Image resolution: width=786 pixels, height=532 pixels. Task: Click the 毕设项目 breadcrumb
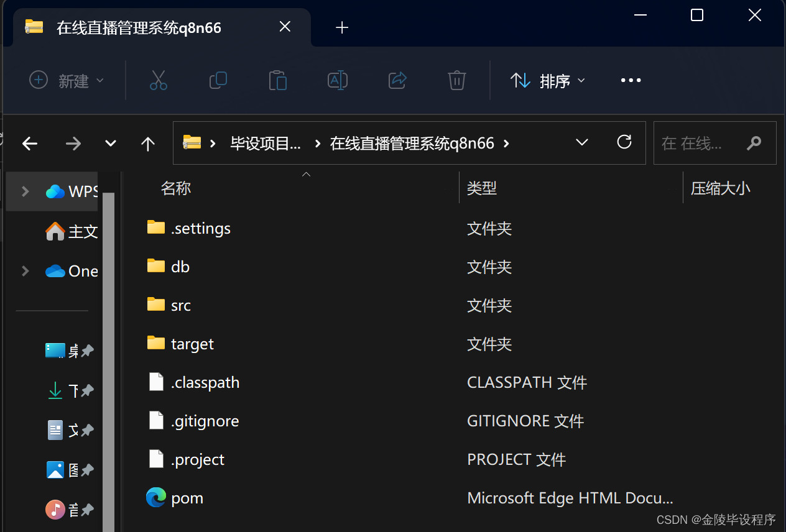click(x=266, y=144)
